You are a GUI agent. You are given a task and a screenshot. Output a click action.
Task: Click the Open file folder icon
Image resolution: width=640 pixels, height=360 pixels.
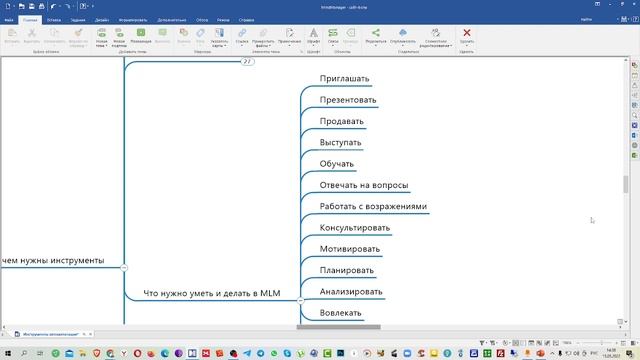(x=22, y=6)
